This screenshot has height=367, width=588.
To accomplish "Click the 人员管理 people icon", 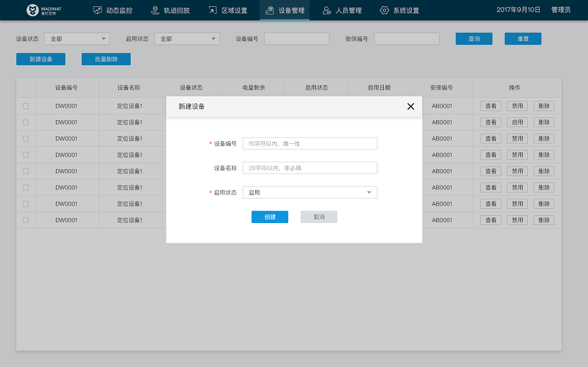I will click(327, 10).
